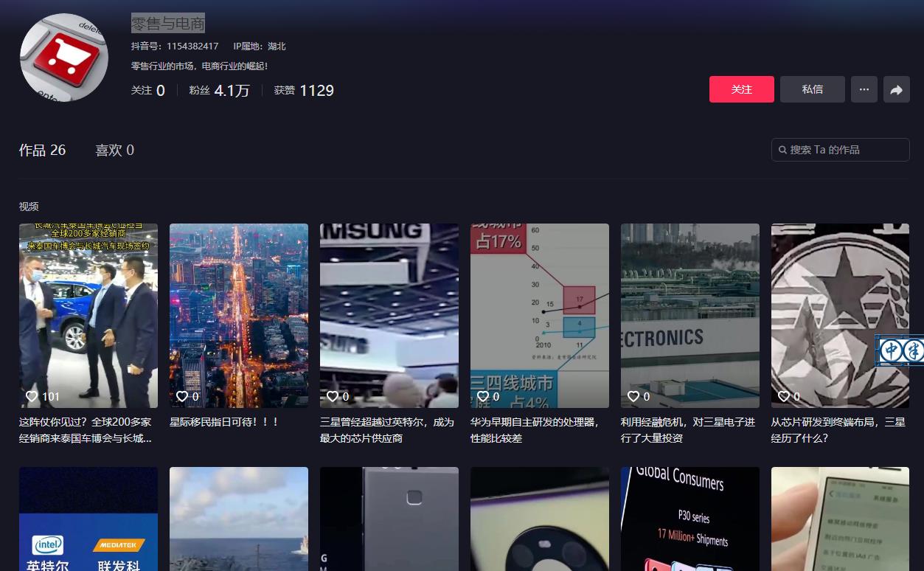The height and width of the screenshot is (571, 924).
Task: Open the 粉丝 4.1万 followers count
Action: coord(219,91)
